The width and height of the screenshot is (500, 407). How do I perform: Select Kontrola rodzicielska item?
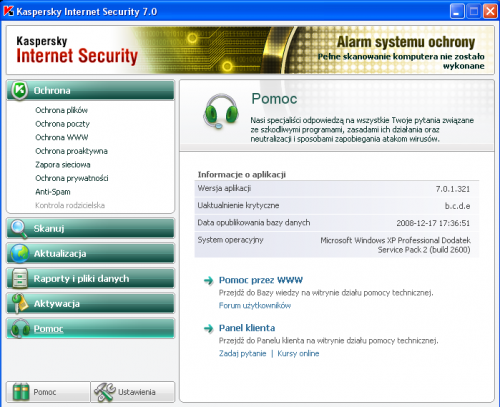tap(70, 205)
